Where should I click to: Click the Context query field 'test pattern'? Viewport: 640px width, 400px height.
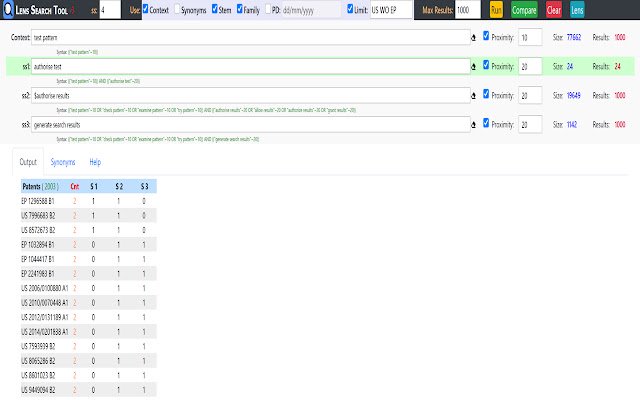click(251, 38)
